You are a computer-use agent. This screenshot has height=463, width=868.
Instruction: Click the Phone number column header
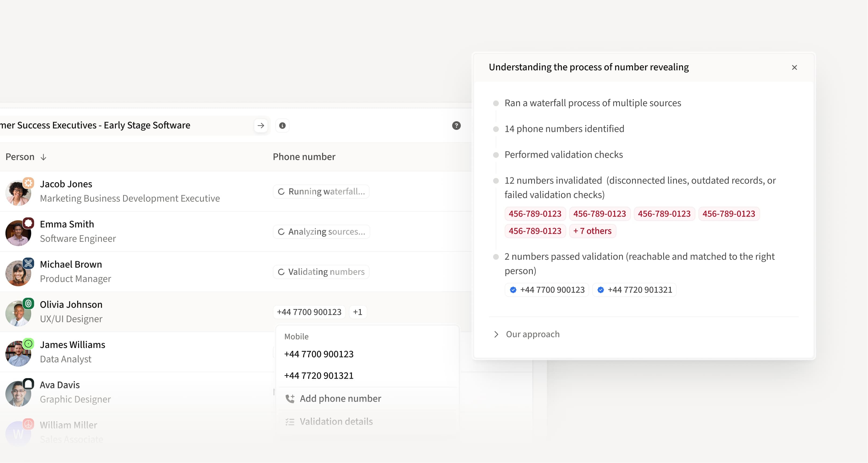(304, 157)
